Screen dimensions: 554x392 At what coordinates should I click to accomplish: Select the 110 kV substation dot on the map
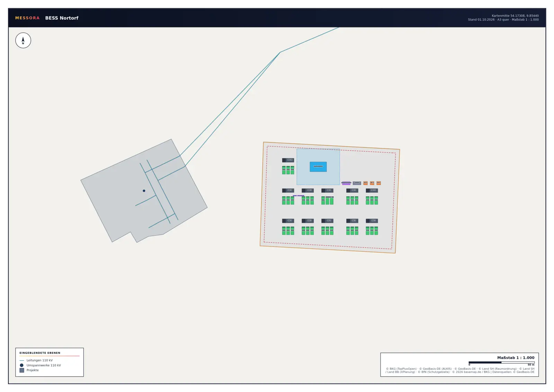coord(144,191)
